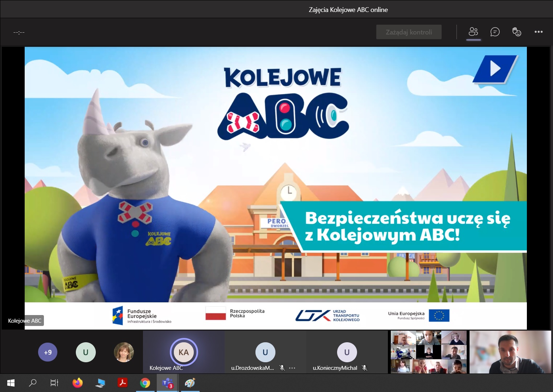Screen dimensions: 553x392
Task: Click the Urząd Transportu Kolejowego logo
Action: (x=327, y=315)
